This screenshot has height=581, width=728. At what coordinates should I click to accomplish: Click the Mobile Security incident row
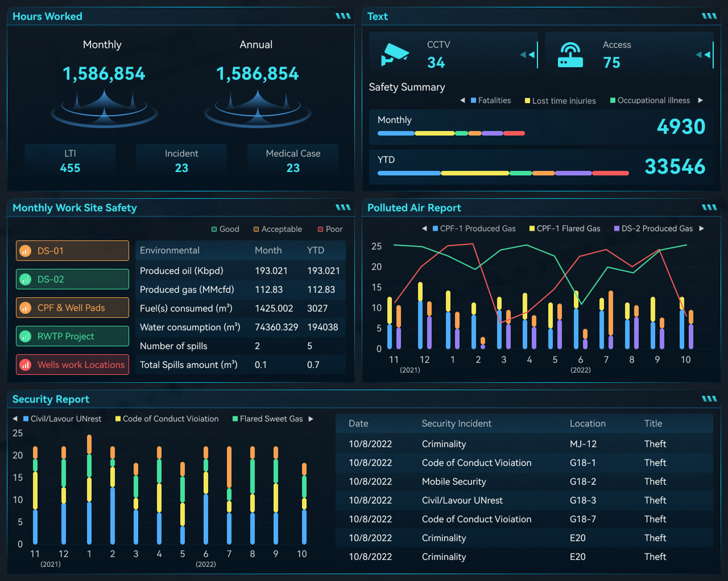524,481
